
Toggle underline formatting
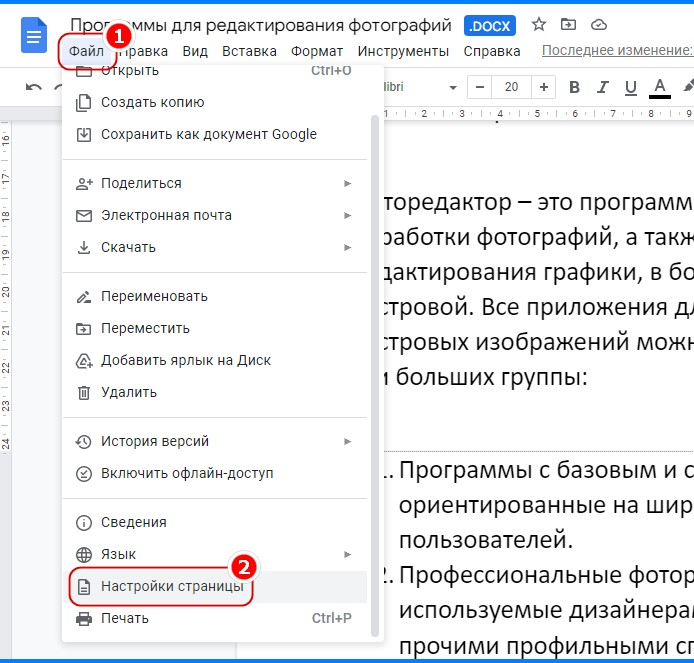pyautogui.click(x=630, y=87)
